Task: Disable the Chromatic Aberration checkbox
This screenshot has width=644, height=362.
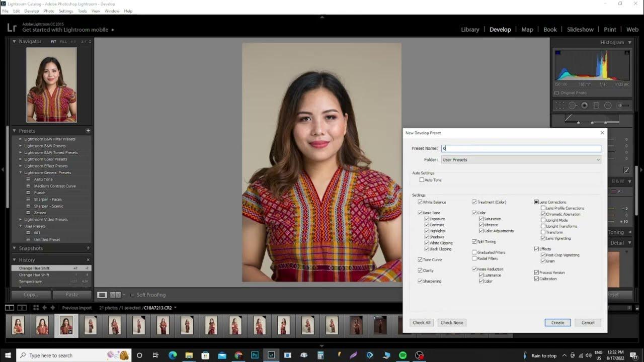Action: [542, 214]
